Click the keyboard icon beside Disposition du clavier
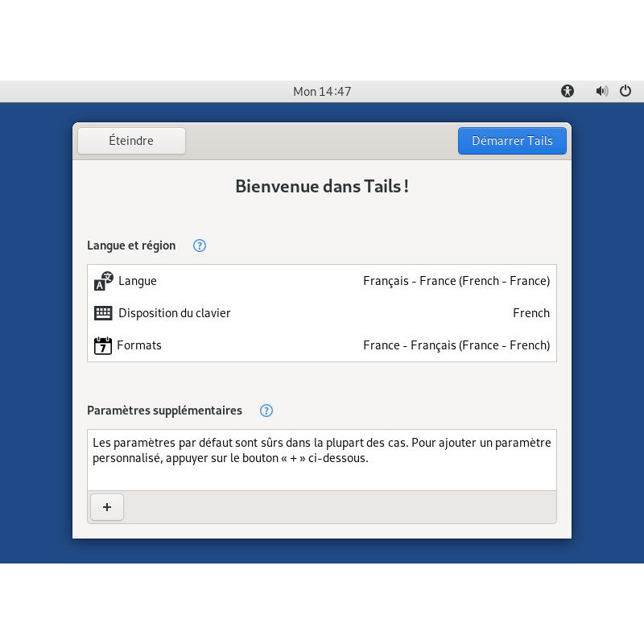 tap(103, 312)
